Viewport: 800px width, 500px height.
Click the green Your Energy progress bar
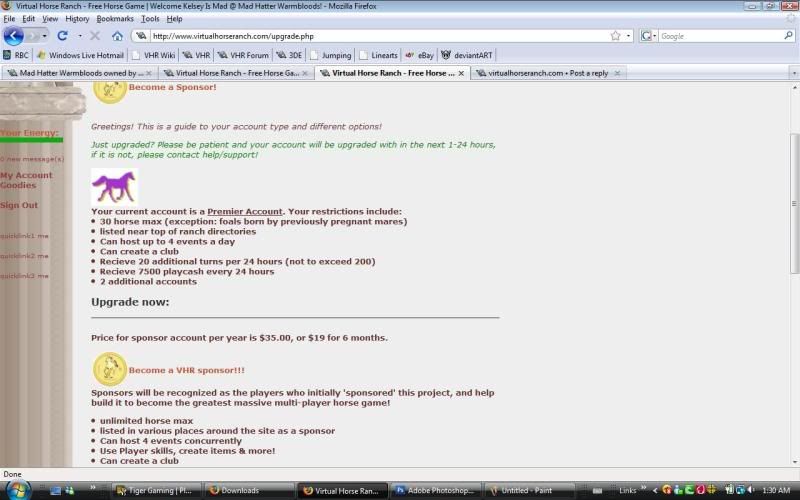[x=31, y=140]
